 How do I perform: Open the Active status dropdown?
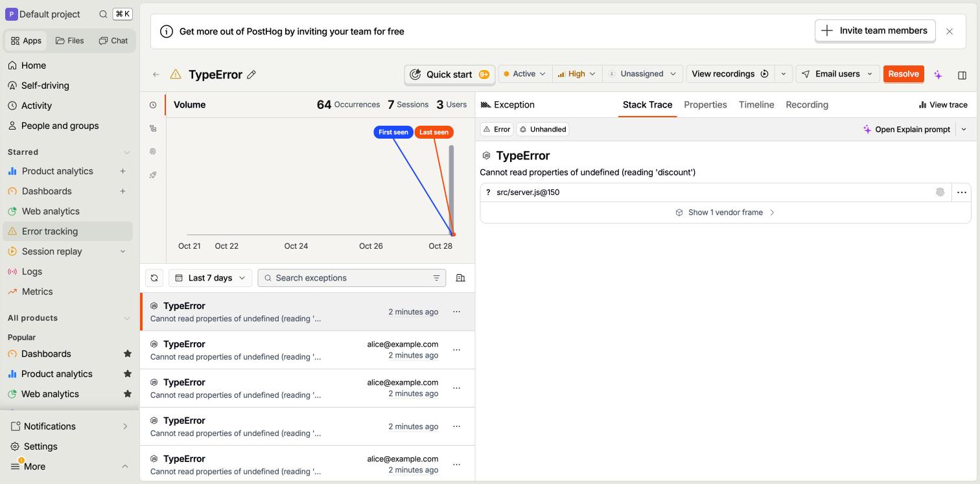coord(525,74)
